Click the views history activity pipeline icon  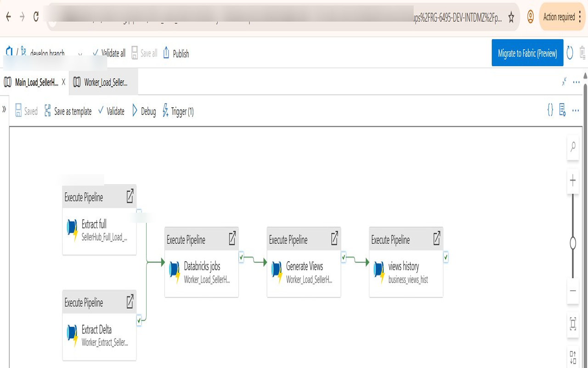[x=379, y=273]
